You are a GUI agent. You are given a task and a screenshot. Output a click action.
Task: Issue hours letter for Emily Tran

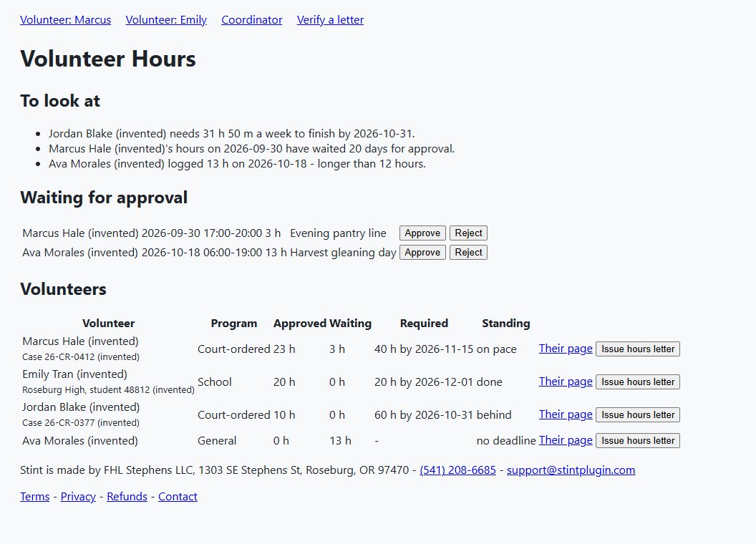pos(638,382)
